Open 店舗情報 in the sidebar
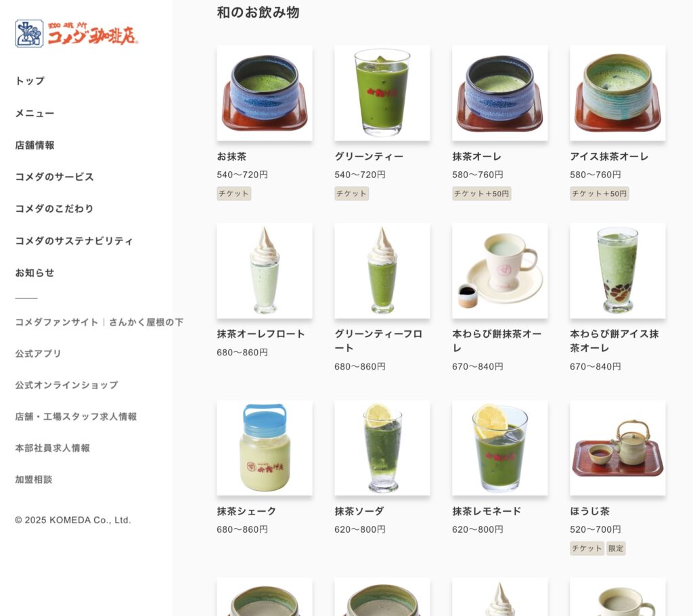Screen dimensions: 693x616 (x=35, y=145)
